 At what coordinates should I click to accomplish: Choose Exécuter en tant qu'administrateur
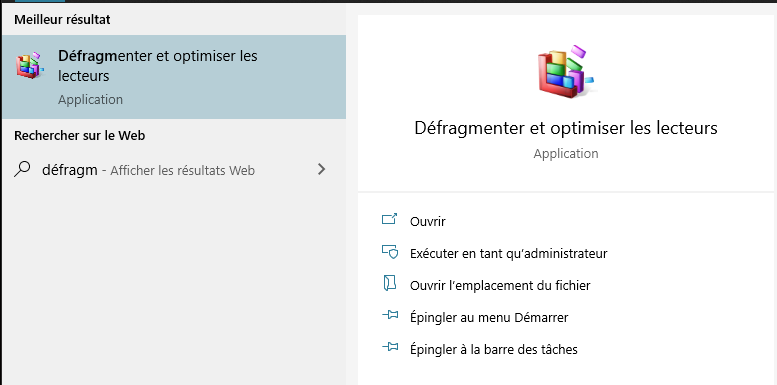tap(508, 254)
